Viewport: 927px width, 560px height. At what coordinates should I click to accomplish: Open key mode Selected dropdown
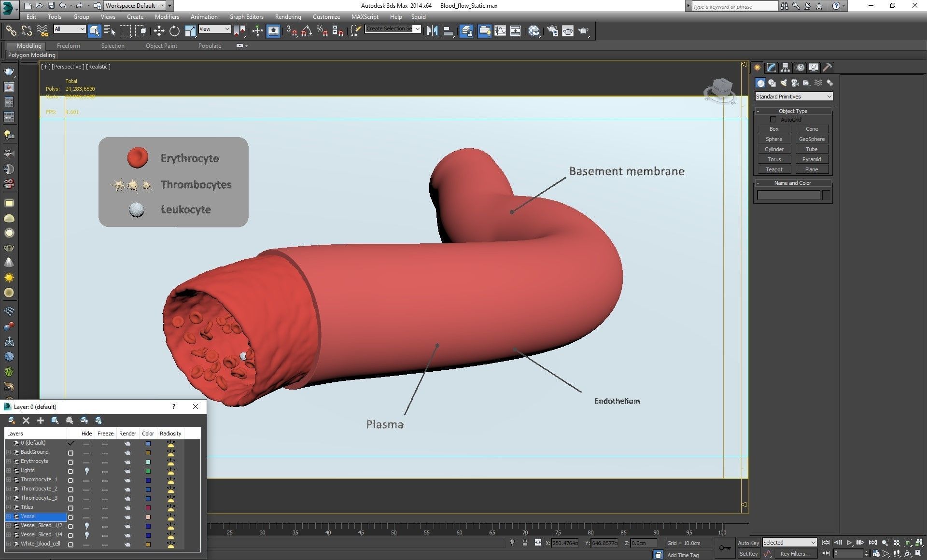click(x=789, y=543)
